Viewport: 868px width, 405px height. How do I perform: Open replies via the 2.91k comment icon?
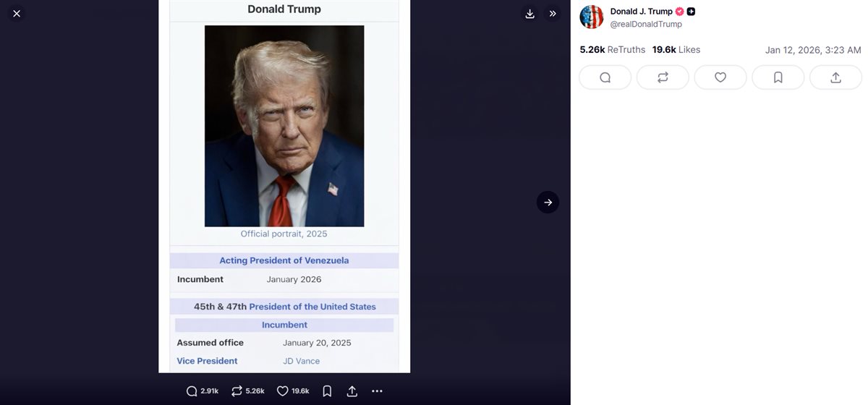point(192,391)
